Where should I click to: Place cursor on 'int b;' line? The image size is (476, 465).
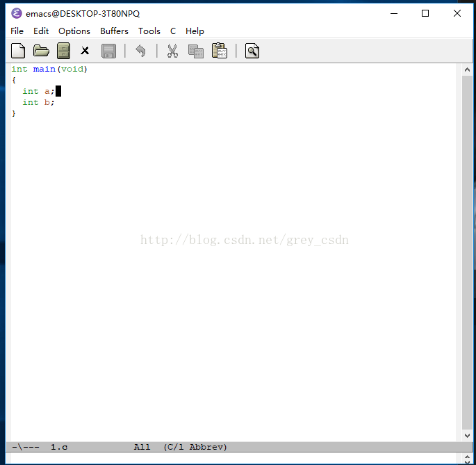click(38, 102)
